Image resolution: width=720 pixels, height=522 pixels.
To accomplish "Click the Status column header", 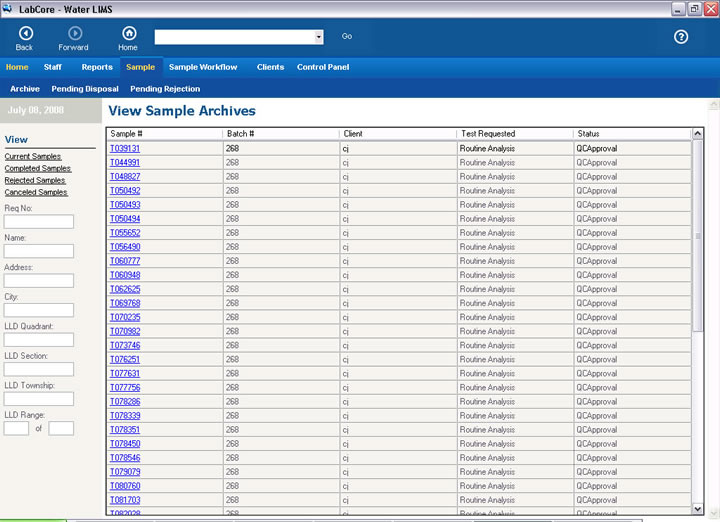I will click(x=632, y=134).
